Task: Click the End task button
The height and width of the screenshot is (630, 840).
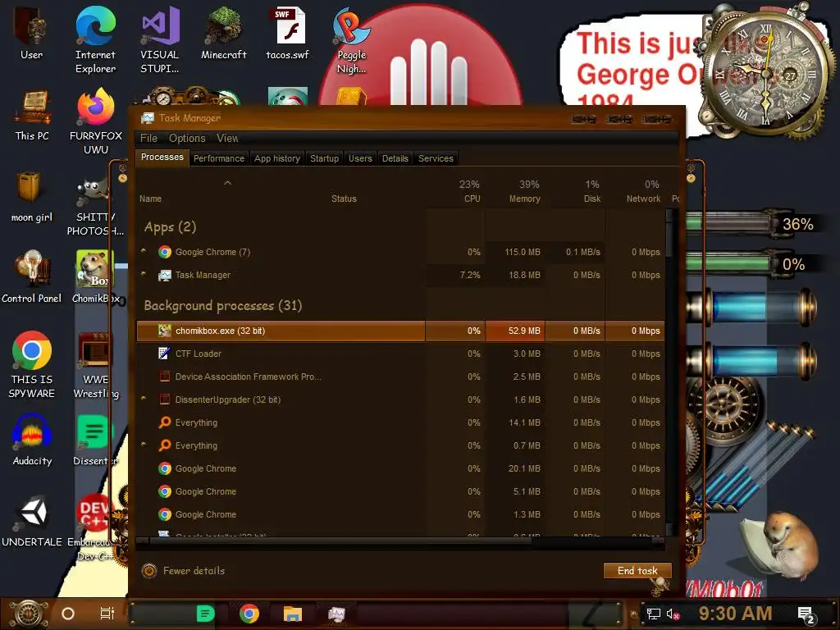Action: tap(637, 571)
